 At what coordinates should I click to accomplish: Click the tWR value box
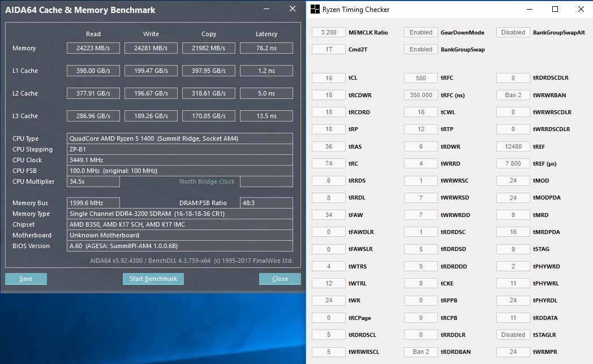[329, 300]
